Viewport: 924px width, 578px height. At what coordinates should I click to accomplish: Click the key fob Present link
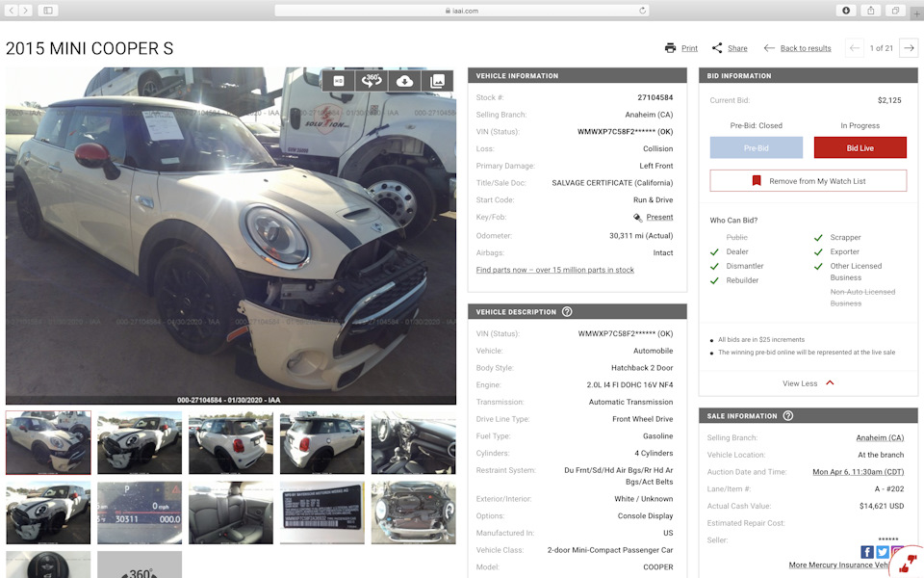pos(659,217)
